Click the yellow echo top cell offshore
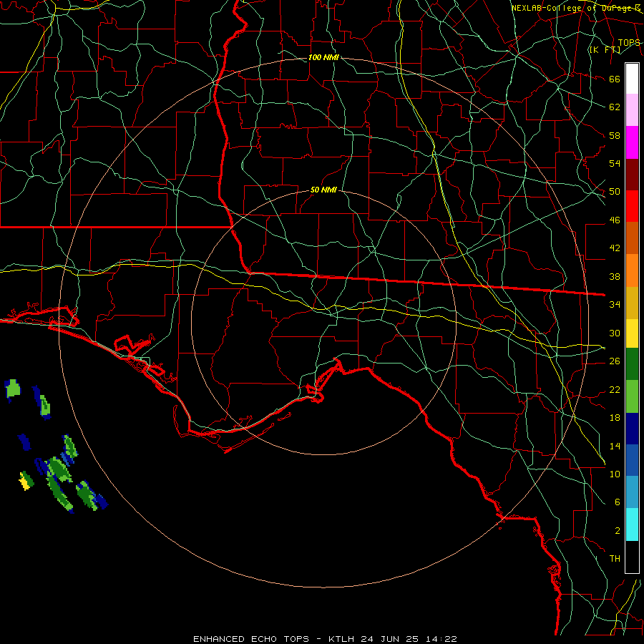Viewport: 644px width, 644px height. pos(24,482)
